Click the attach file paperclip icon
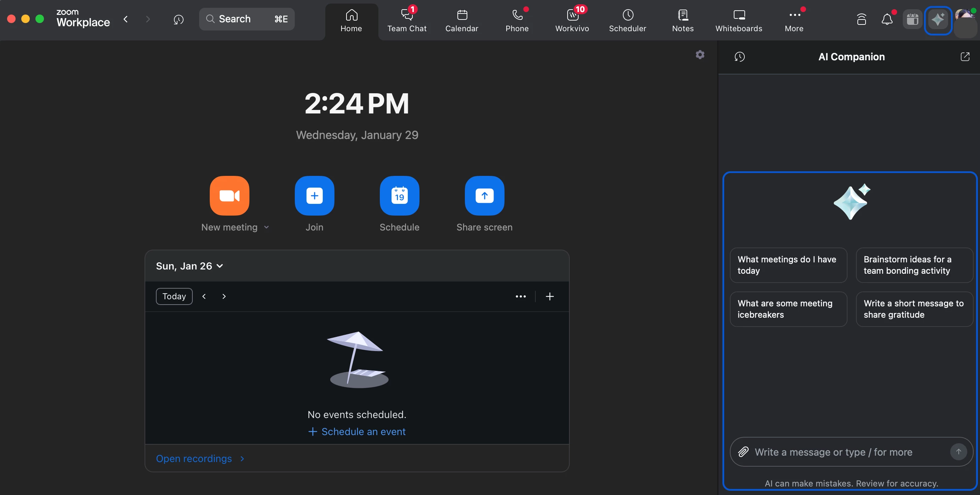The height and width of the screenshot is (495, 980). tap(743, 452)
